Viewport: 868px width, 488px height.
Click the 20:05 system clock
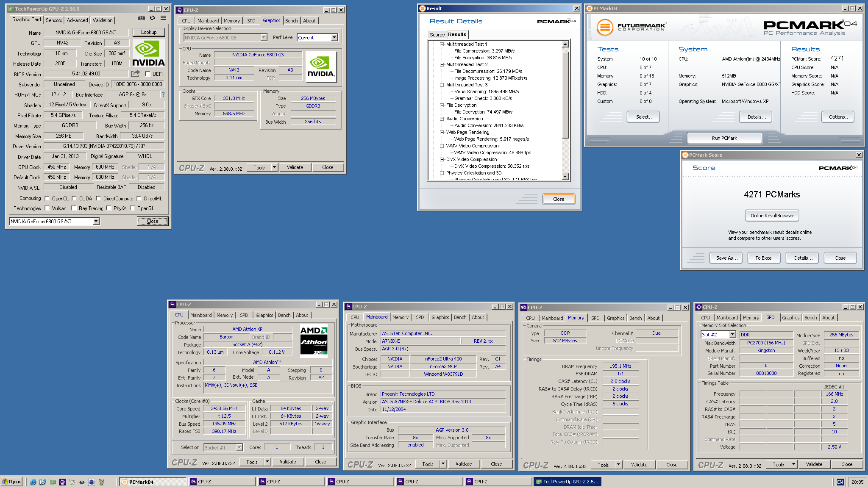click(857, 482)
